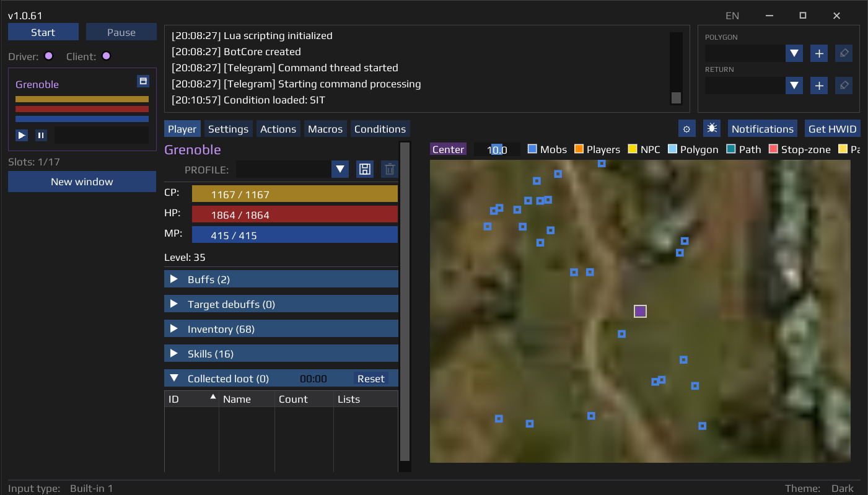
Task: Toggle NPC visibility on the map legend
Action: [633, 149]
